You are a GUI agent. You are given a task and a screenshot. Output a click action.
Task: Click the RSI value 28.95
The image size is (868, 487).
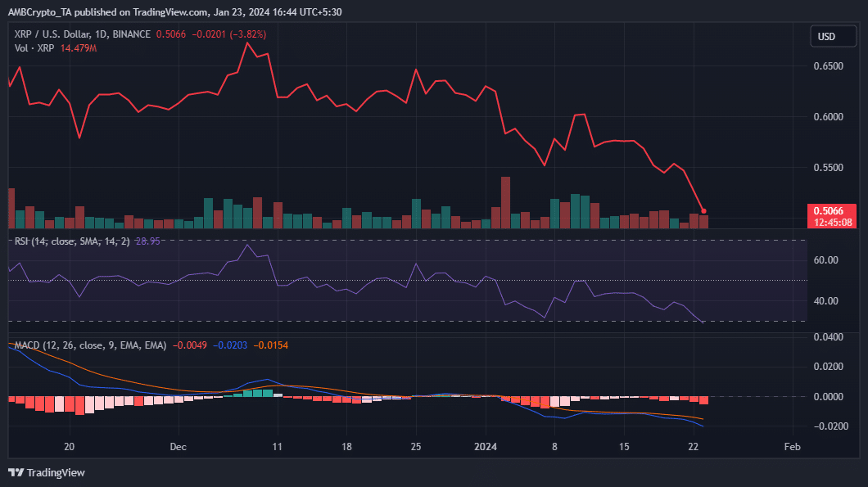147,241
